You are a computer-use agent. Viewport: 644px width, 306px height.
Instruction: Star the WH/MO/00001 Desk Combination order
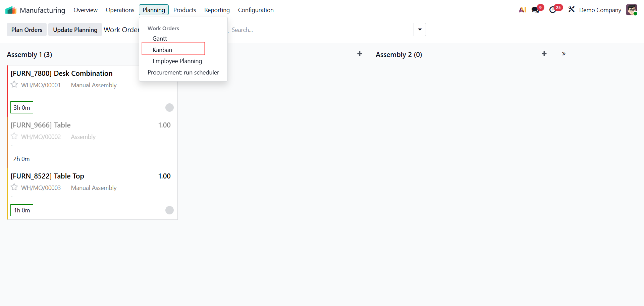14,85
